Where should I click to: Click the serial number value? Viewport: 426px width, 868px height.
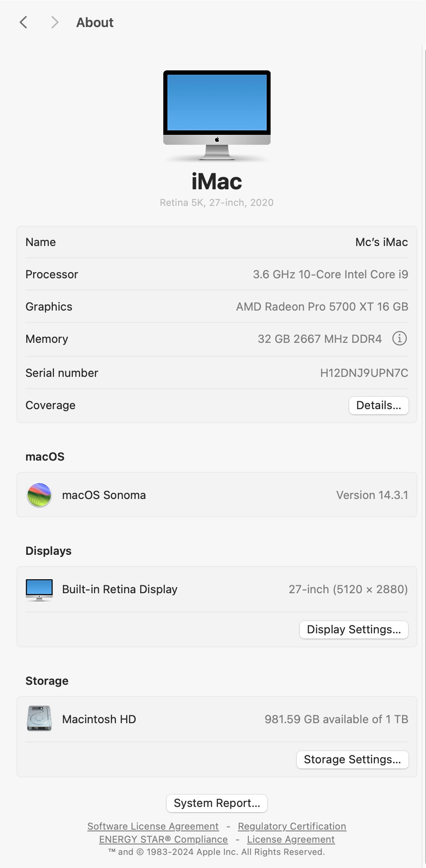tap(364, 373)
